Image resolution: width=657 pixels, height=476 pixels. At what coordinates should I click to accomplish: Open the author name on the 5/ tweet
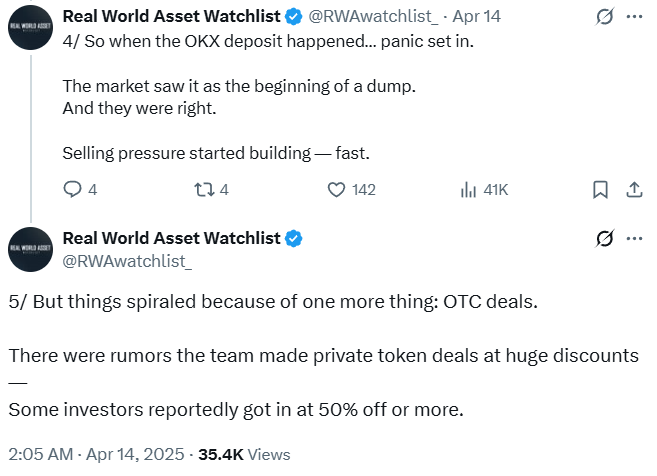click(170, 238)
